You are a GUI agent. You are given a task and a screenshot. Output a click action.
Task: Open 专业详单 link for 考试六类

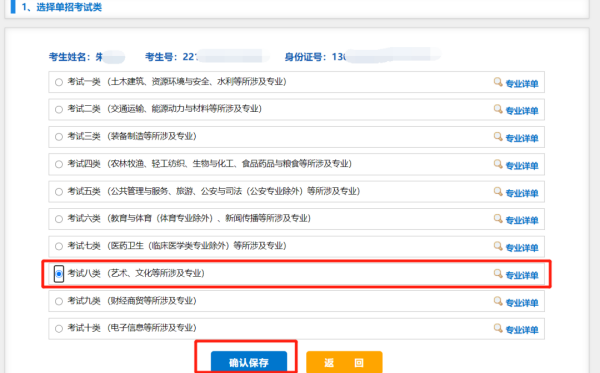(522, 220)
